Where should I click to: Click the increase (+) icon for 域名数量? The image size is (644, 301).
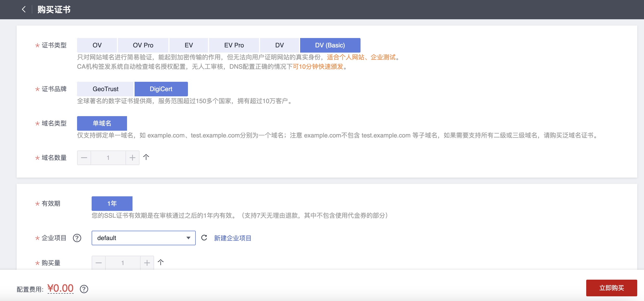pos(132,158)
